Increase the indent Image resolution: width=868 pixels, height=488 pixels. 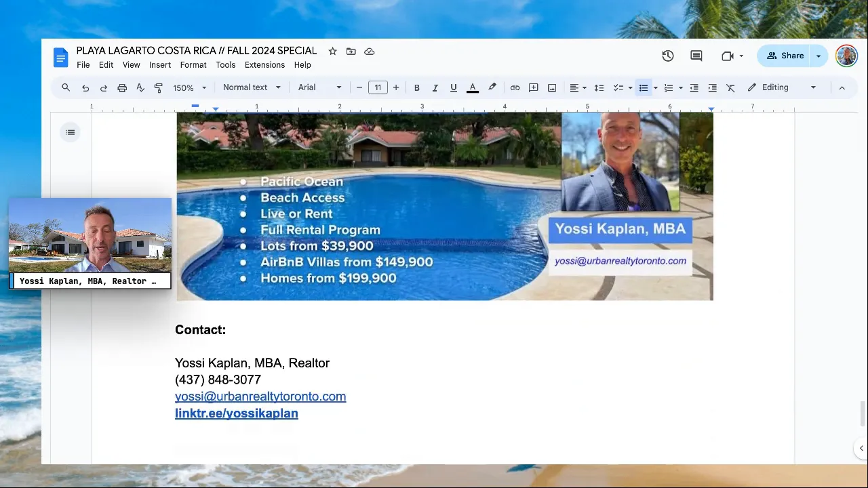pyautogui.click(x=712, y=87)
